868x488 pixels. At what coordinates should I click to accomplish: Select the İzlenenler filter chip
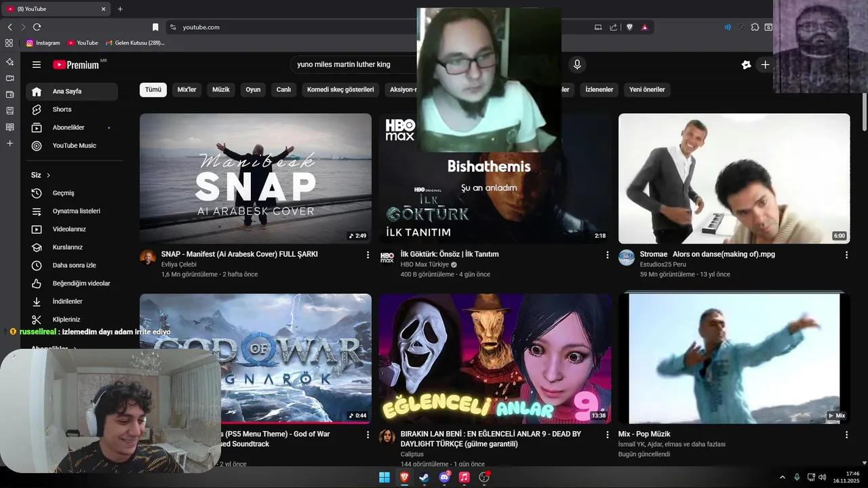[599, 89]
